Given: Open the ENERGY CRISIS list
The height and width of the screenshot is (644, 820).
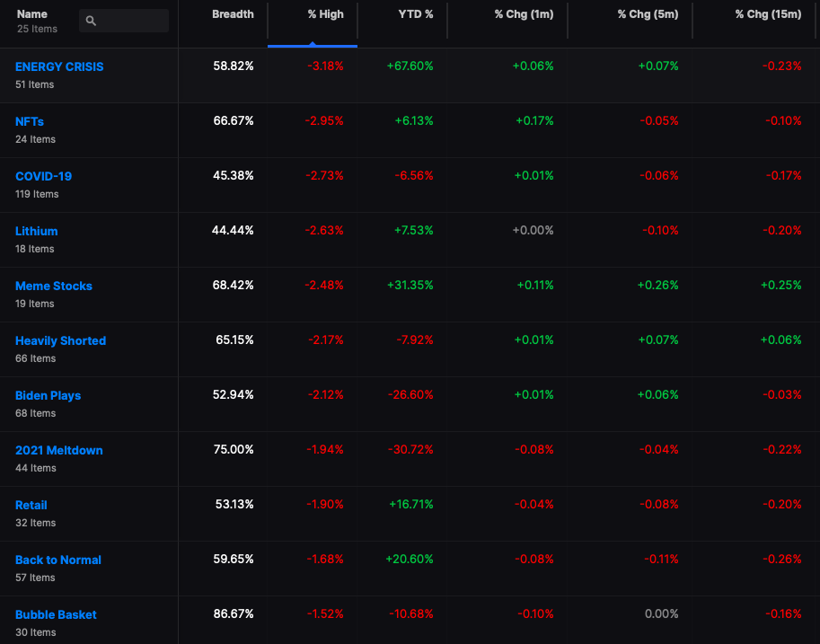Looking at the screenshot, I should [x=59, y=67].
